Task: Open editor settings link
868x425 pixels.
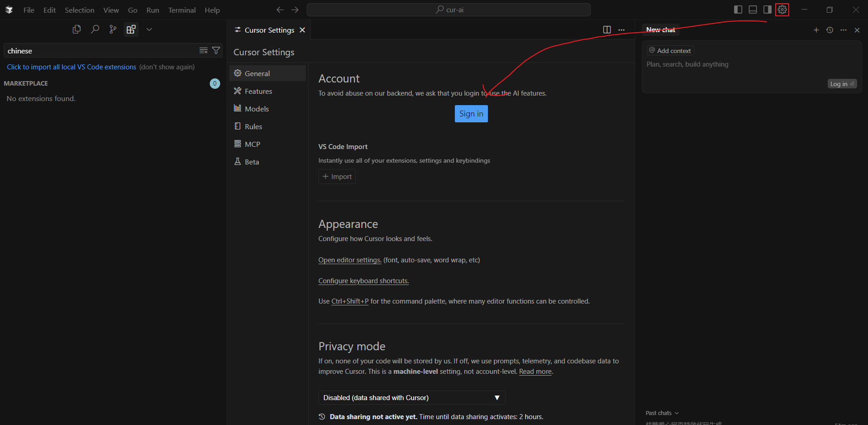Action: (x=350, y=260)
